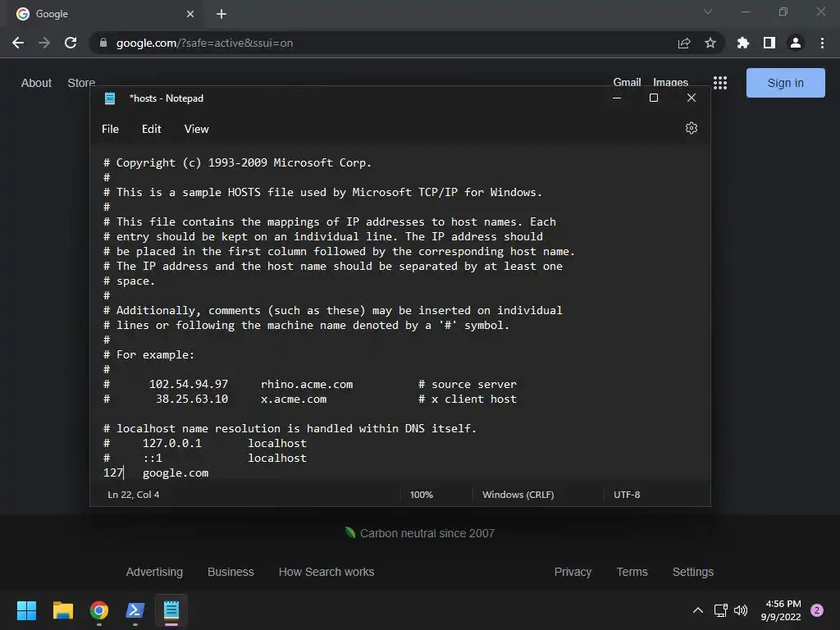Open How Search works link
Viewport: 840px width, 630px height.
pos(326,572)
